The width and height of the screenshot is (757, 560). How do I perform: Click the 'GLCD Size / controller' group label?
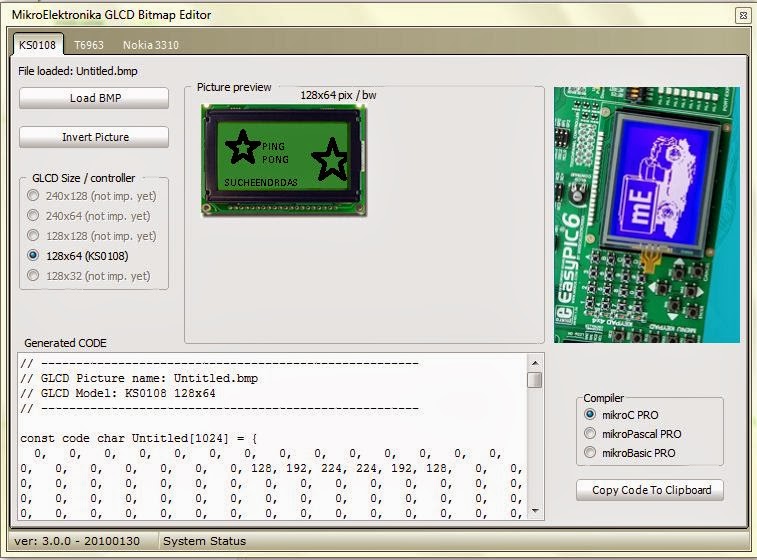84,178
